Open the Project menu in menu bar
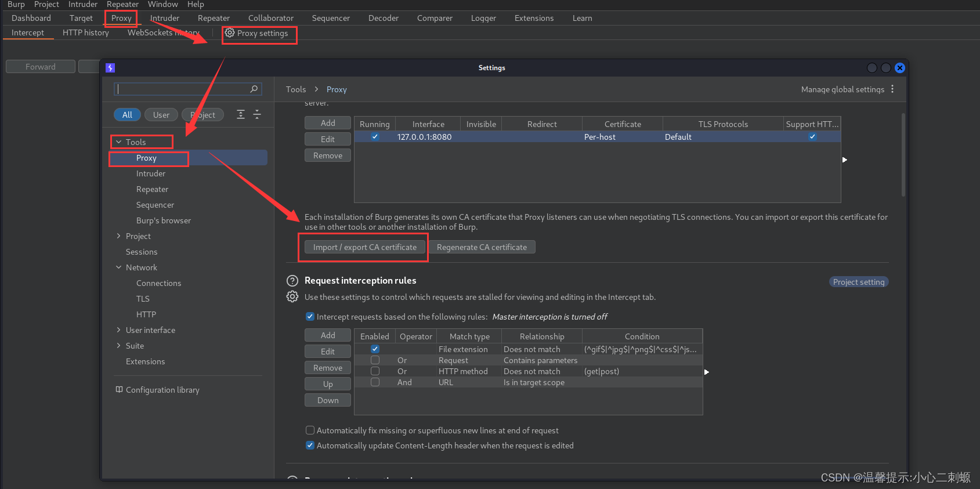Screen dimensions: 980x489 [x=46, y=5]
